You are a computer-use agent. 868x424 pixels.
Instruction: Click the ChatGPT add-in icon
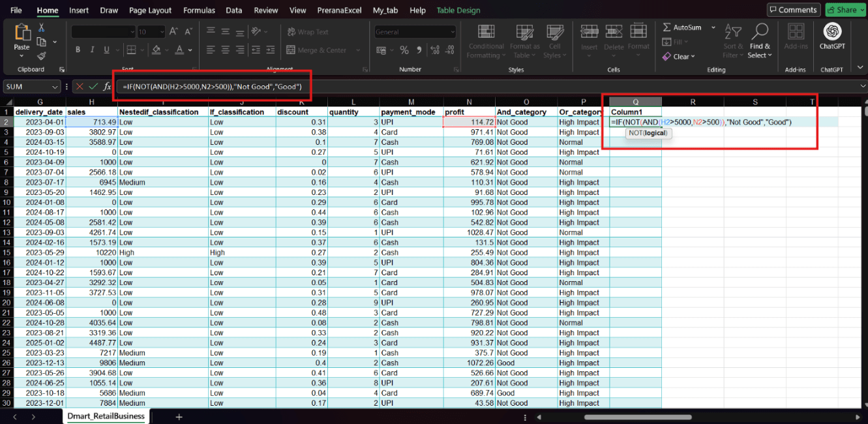(x=832, y=32)
